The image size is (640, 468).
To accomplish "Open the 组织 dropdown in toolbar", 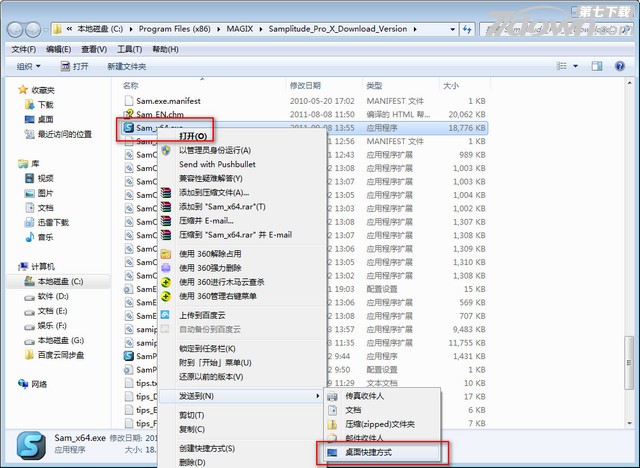I will [29, 66].
